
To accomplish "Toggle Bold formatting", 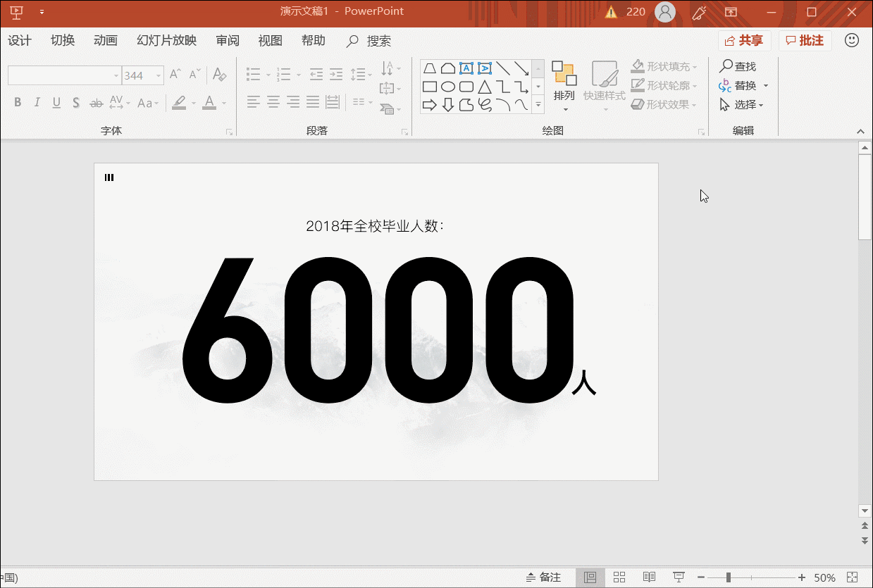I will click(x=18, y=103).
